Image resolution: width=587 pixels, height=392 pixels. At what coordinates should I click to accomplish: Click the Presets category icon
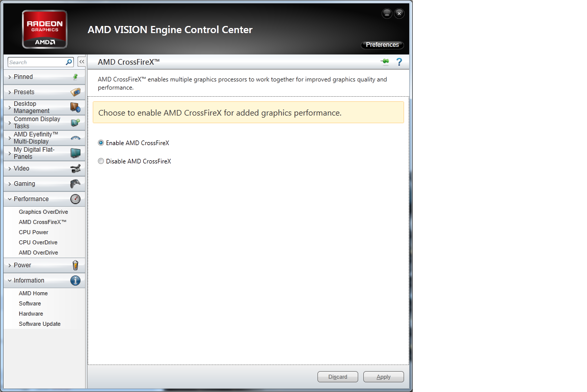coord(75,92)
